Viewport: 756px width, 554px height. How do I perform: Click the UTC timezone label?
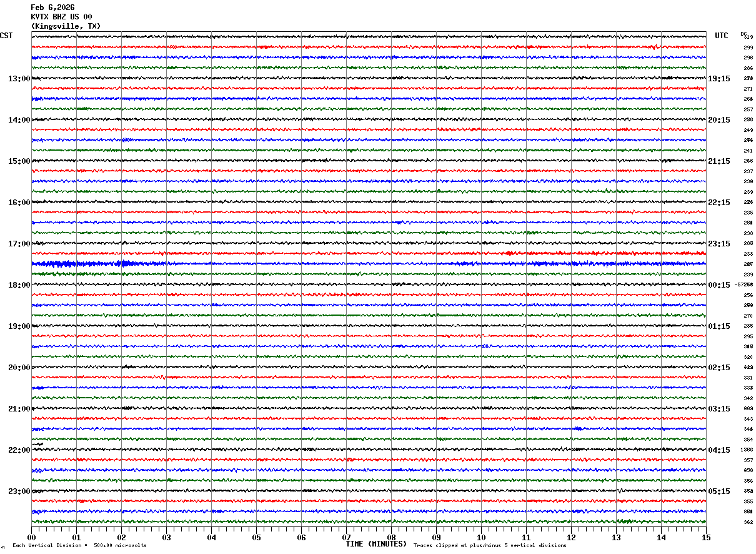[x=722, y=36]
